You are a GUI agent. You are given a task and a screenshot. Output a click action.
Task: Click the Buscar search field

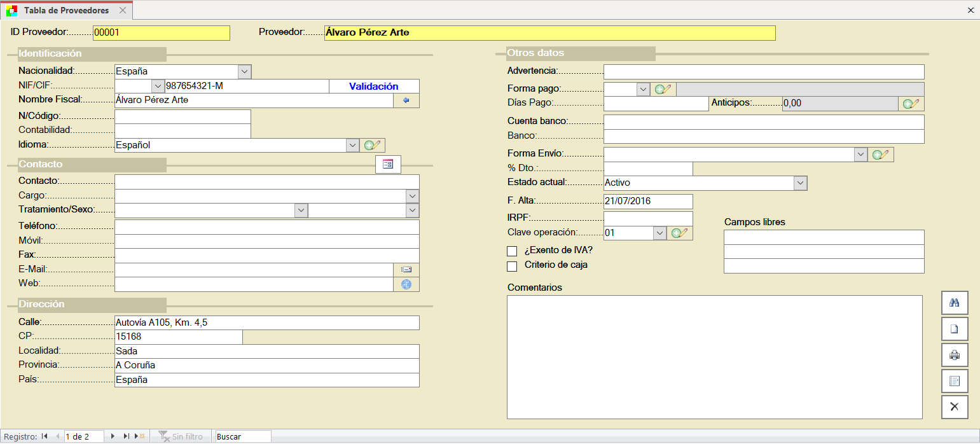pos(243,437)
